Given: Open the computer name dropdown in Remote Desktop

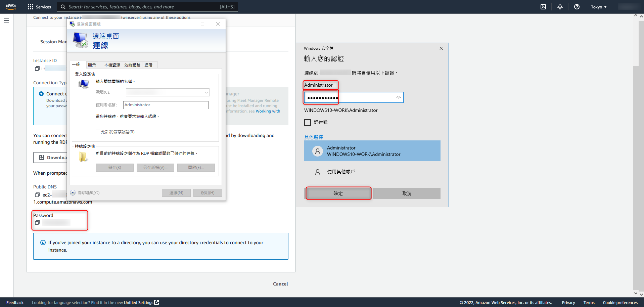Looking at the screenshot, I should click(x=206, y=92).
